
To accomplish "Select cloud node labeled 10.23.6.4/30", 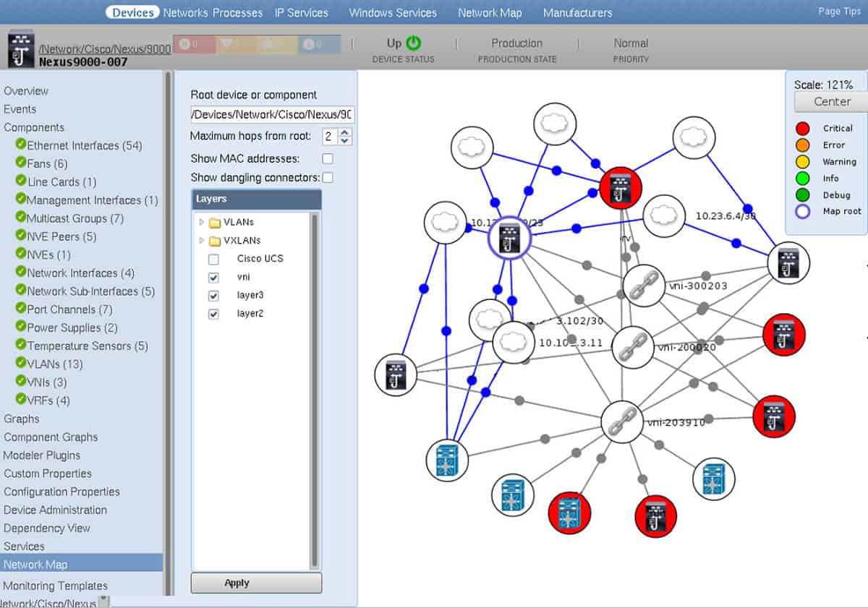I will 664,216.
